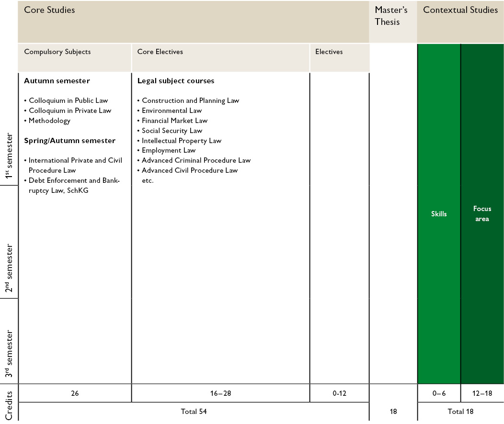Select the 2nd semester row label
This screenshot has height=424, width=504.
[9, 268]
